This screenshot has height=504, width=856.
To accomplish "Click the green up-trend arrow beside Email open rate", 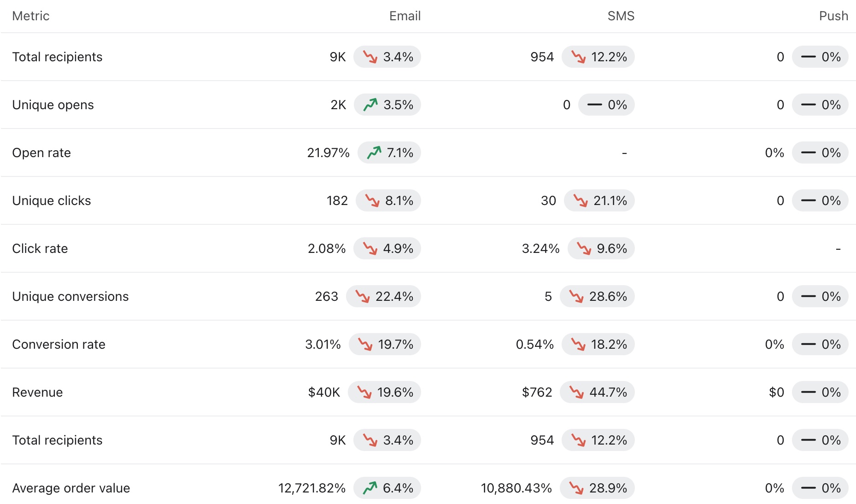I will (374, 153).
